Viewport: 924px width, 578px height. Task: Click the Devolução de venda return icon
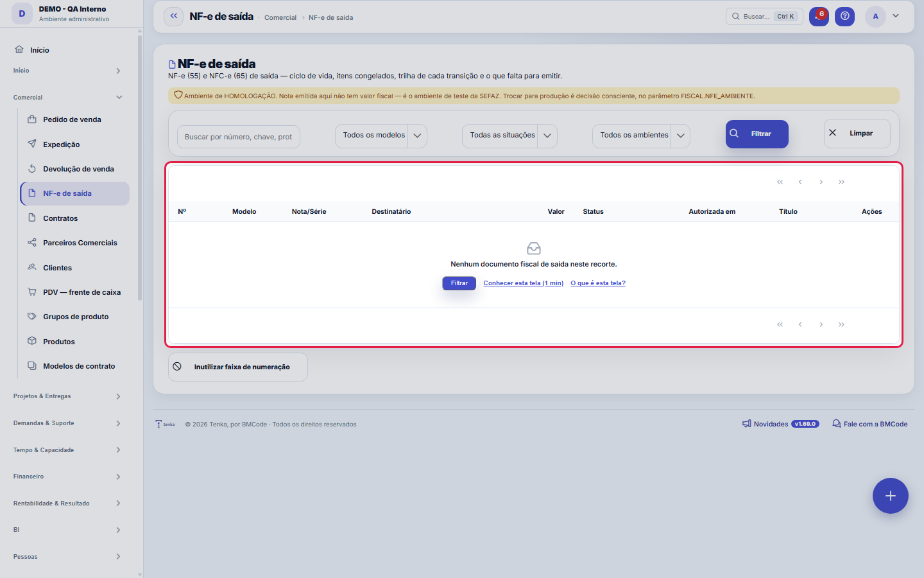coord(32,169)
